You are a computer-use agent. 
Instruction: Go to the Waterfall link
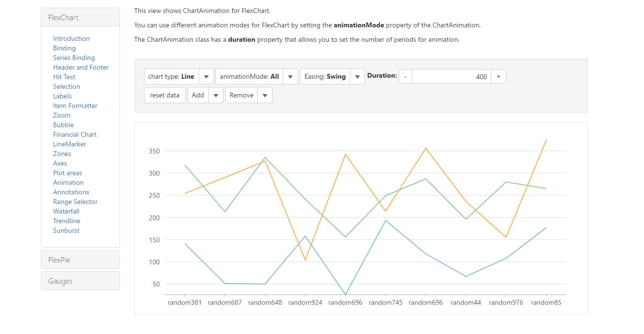point(66,211)
